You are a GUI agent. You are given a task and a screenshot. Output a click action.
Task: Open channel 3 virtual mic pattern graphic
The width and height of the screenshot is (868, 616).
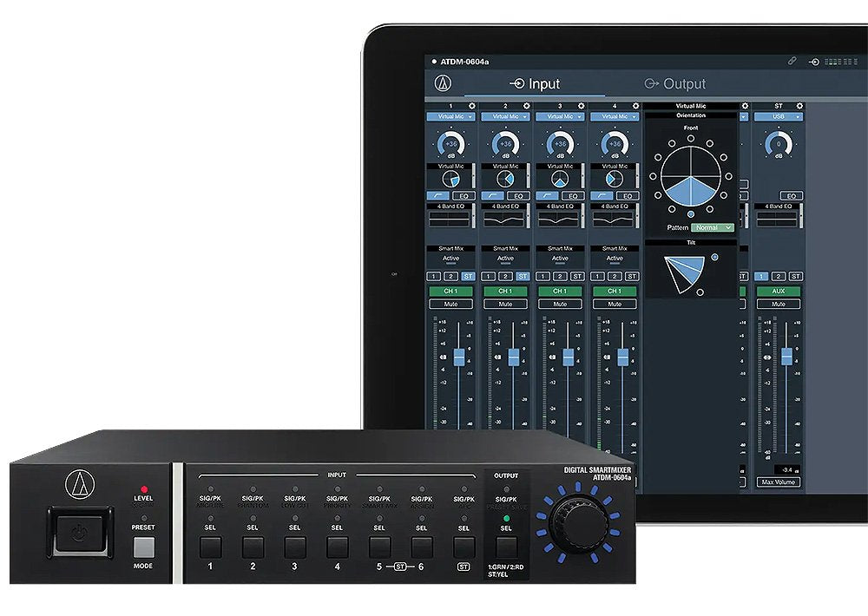(x=560, y=179)
